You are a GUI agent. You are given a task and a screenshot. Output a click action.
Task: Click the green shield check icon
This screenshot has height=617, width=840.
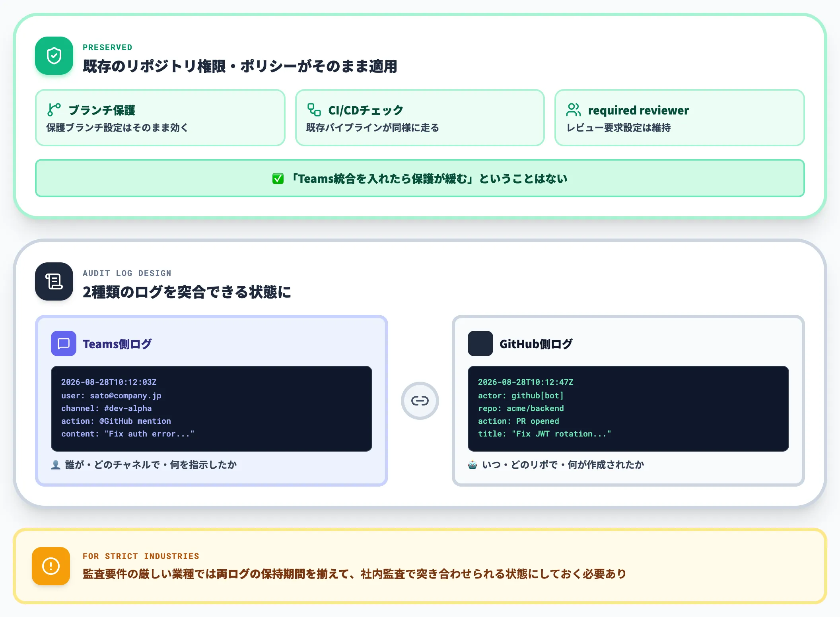click(x=54, y=56)
